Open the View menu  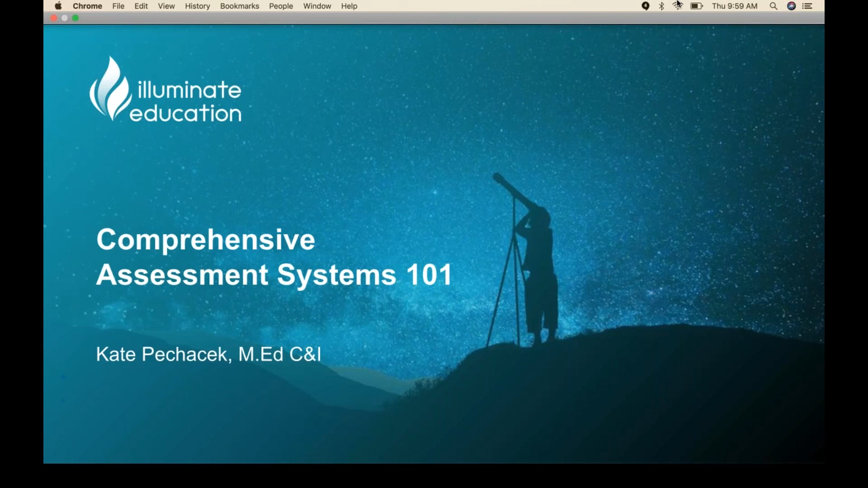166,6
